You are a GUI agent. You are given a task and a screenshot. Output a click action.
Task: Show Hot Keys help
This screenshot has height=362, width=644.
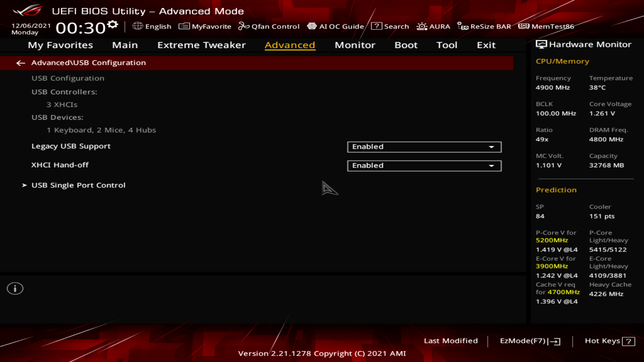click(609, 341)
